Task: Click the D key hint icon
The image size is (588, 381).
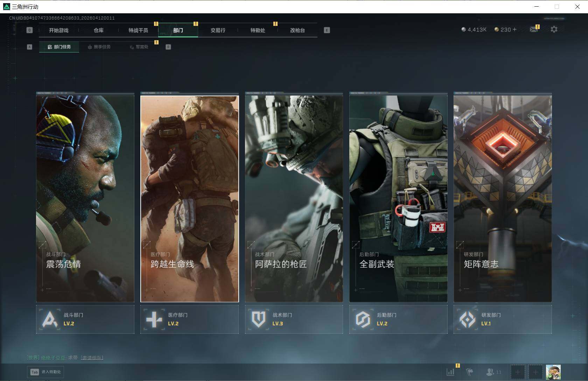Action: click(x=168, y=47)
